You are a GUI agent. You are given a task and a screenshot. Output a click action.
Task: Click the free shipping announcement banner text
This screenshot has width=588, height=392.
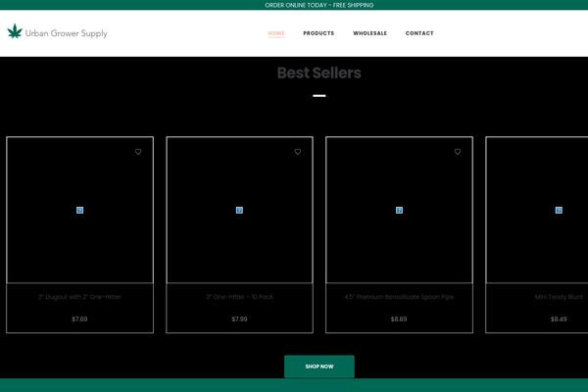pyautogui.click(x=319, y=5)
